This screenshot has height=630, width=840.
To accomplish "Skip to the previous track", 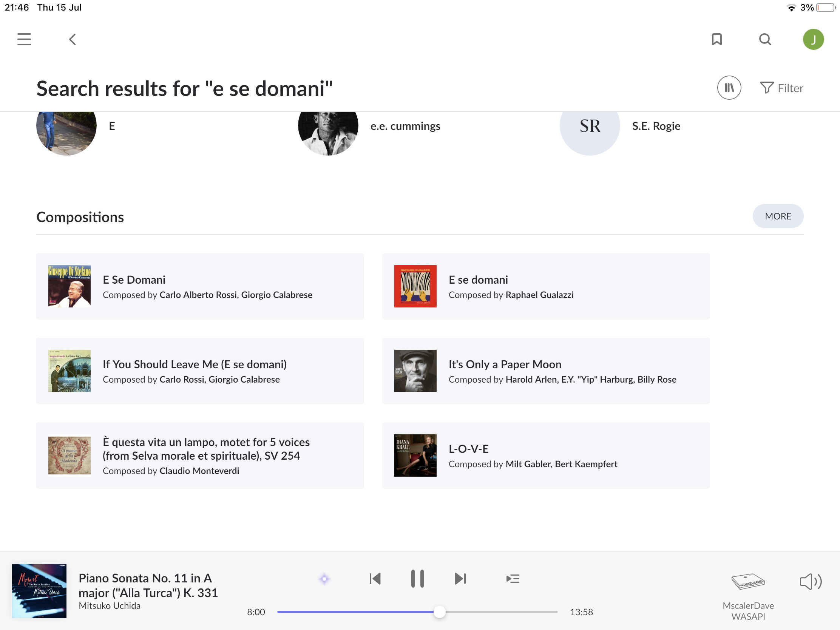I will pos(375,578).
